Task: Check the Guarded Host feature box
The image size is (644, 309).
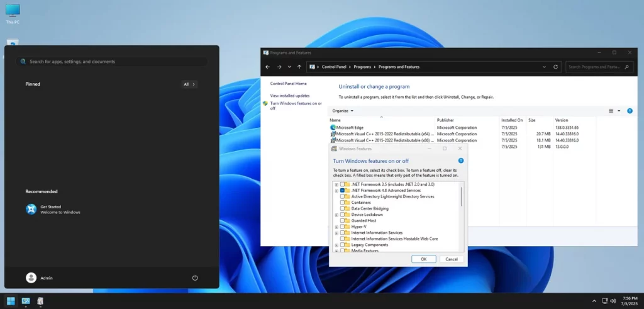Action: click(x=343, y=221)
